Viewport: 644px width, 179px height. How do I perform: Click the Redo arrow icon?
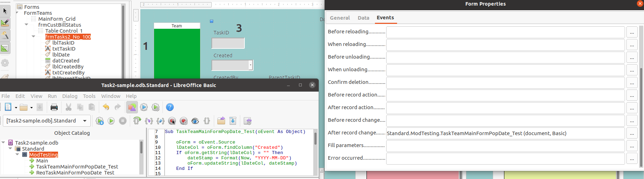pos(117,107)
